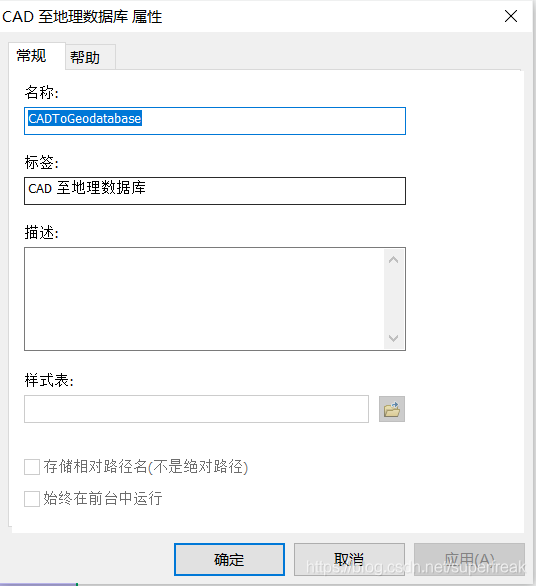536x586 pixels.
Task: Click the description box scrollbar track
Action: [x=393, y=299]
